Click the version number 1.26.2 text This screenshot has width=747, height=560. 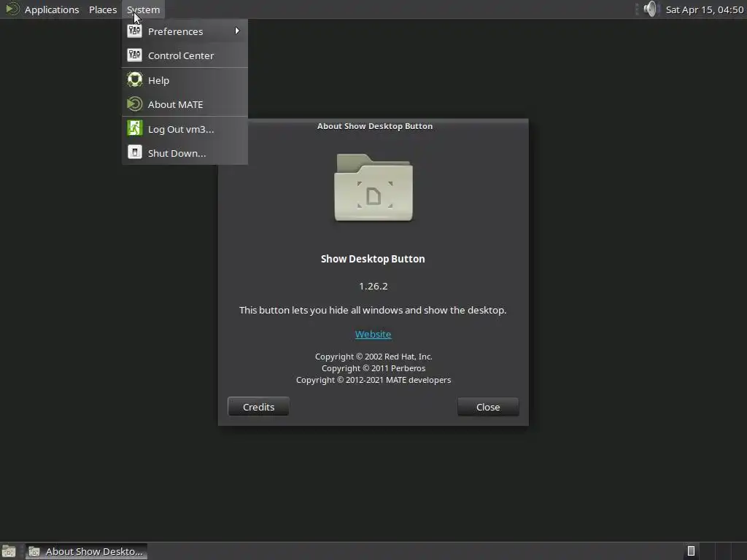[x=373, y=286]
